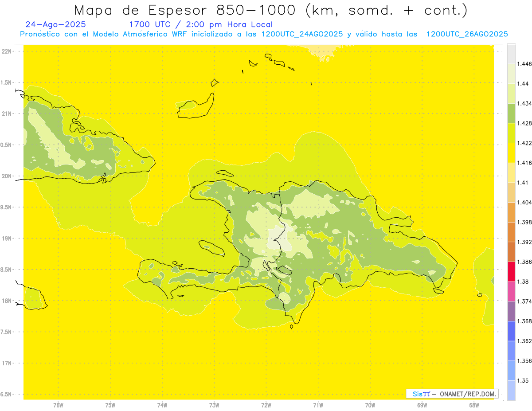Image resolution: width=532 pixels, height=411 pixels.
Task: Click the legend value 1.386
Action: click(524, 262)
